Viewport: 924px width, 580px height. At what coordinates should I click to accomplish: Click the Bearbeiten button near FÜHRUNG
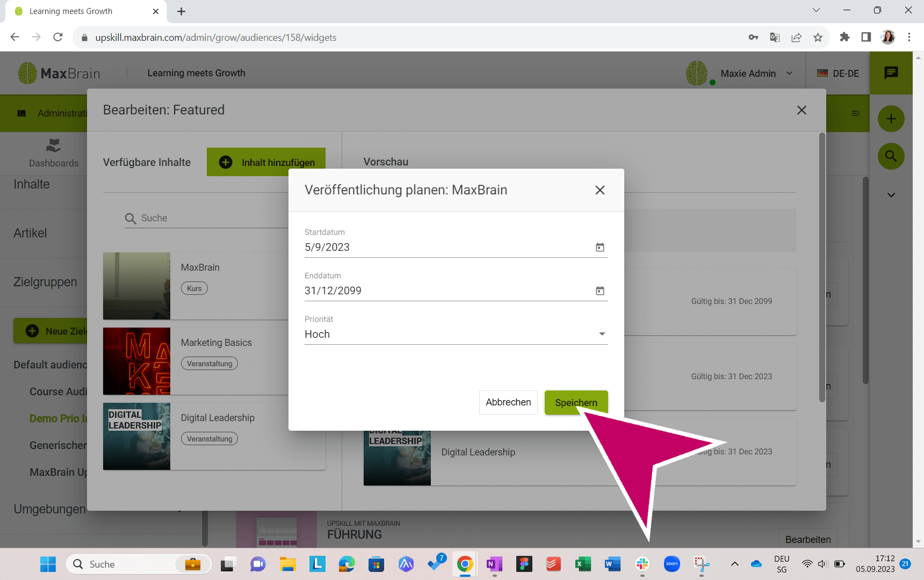tap(808, 539)
